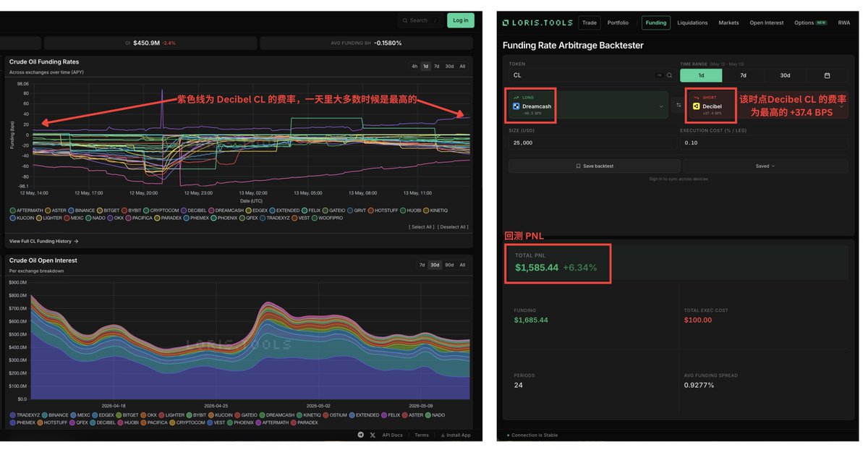Click the Execution Cost input field
The height and width of the screenshot is (450, 868).
click(764, 143)
